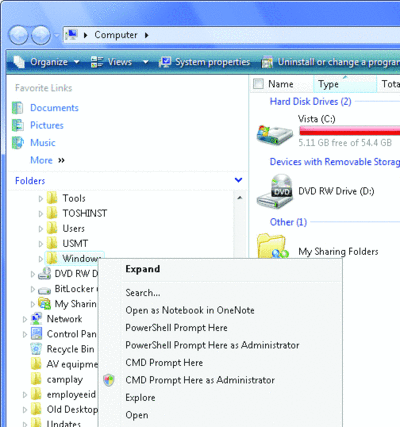The width and height of the screenshot is (400, 427).
Task: Open the Documents favorite link
Action: (x=54, y=108)
